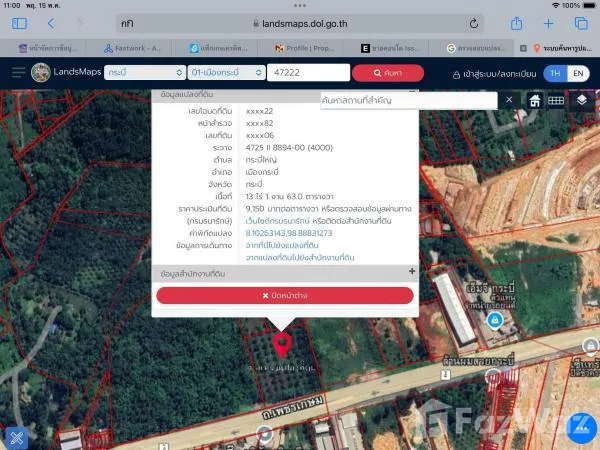This screenshot has height=450, width=600.
Task: Switch language to TH
Action: pyautogui.click(x=555, y=72)
